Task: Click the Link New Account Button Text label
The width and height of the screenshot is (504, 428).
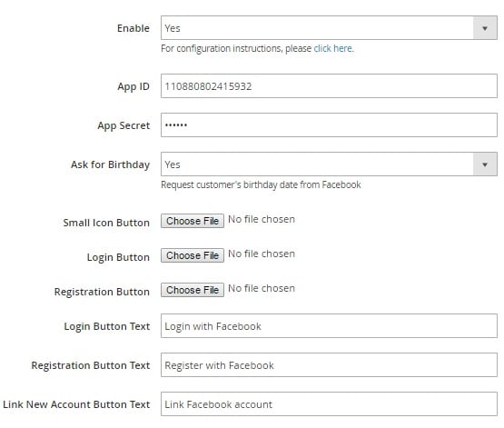Action: (x=76, y=404)
